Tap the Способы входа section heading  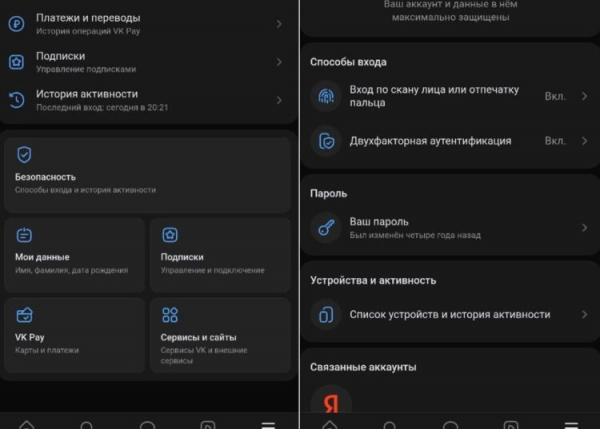[x=348, y=62]
